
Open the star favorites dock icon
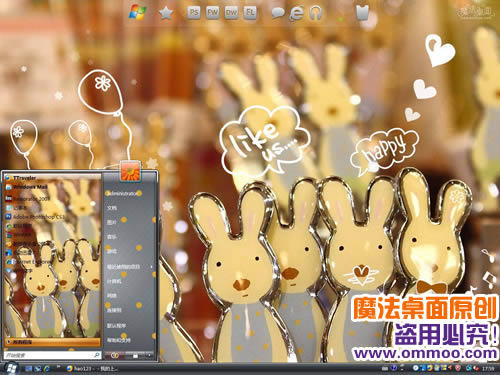166,13
